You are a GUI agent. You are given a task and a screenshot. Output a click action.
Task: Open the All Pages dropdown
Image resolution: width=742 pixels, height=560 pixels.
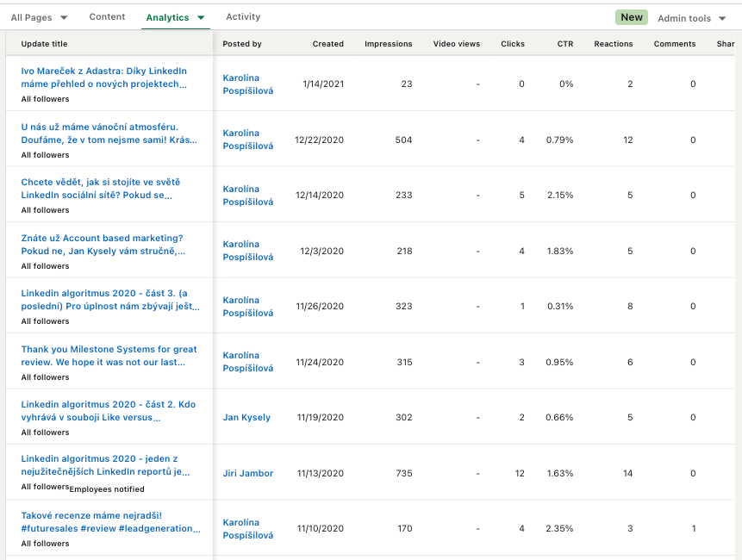(x=39, y=17)
